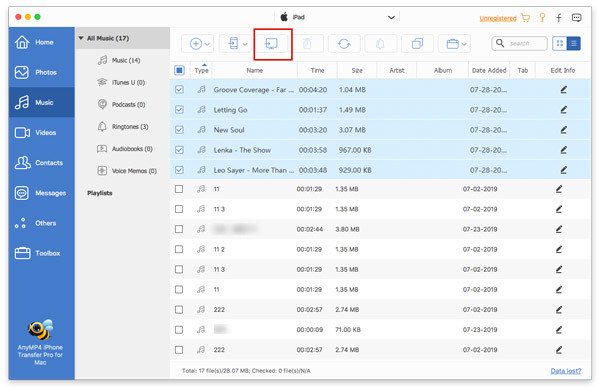Check the 3.80 MB song checkbox
The image size is (600, 390).
pyautogui.click(x=179, y=229)
